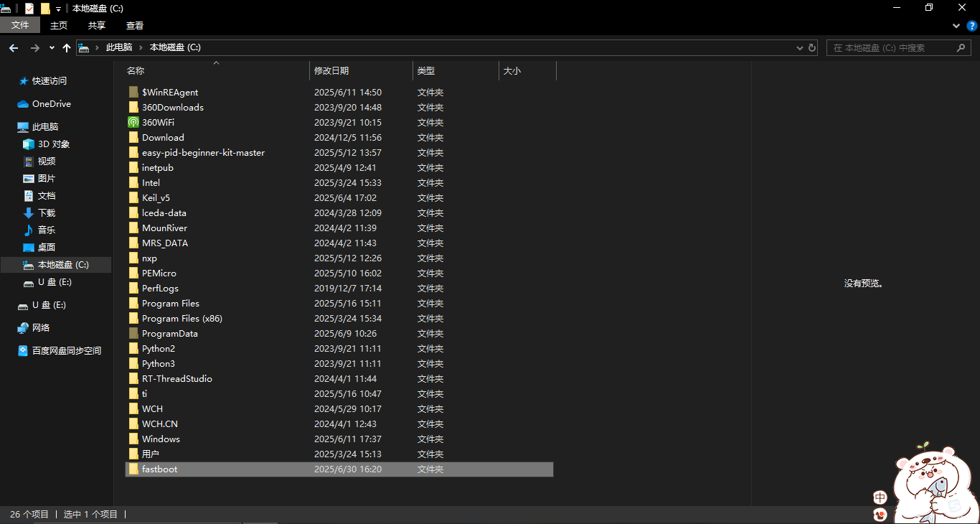
Task: Select 网络 in navigation pane
Action: tap(41, 328)
